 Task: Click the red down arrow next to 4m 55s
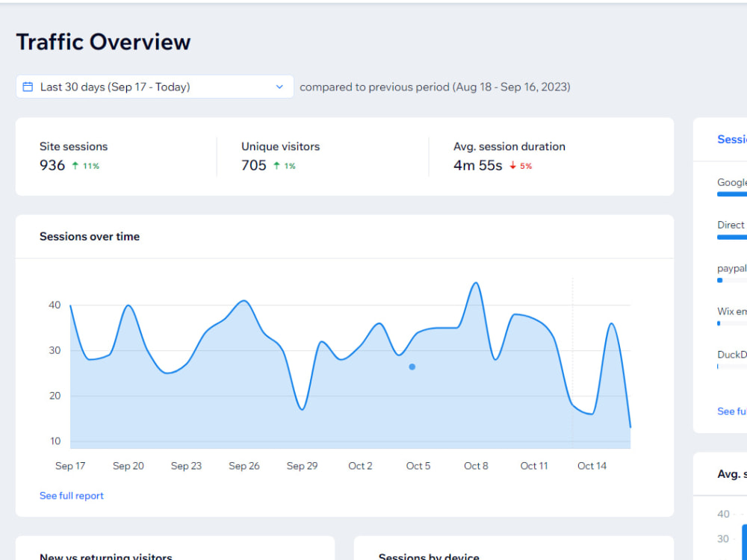point(512,165)
